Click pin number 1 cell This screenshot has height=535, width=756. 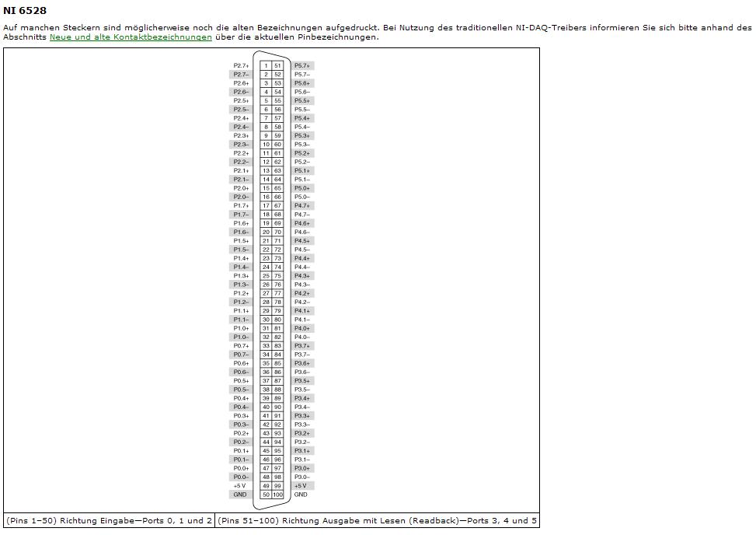[x=266, y=65]
